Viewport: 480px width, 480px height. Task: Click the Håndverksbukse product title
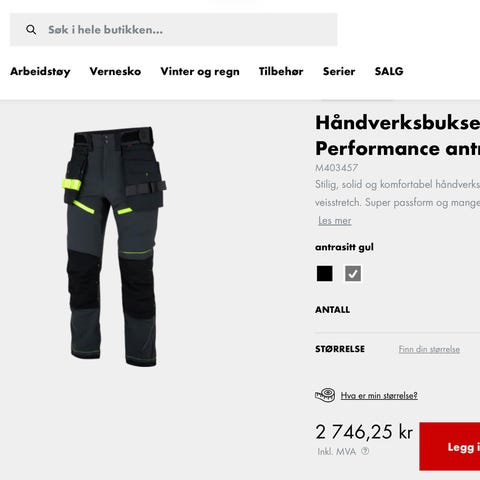[x=398, y=135]
